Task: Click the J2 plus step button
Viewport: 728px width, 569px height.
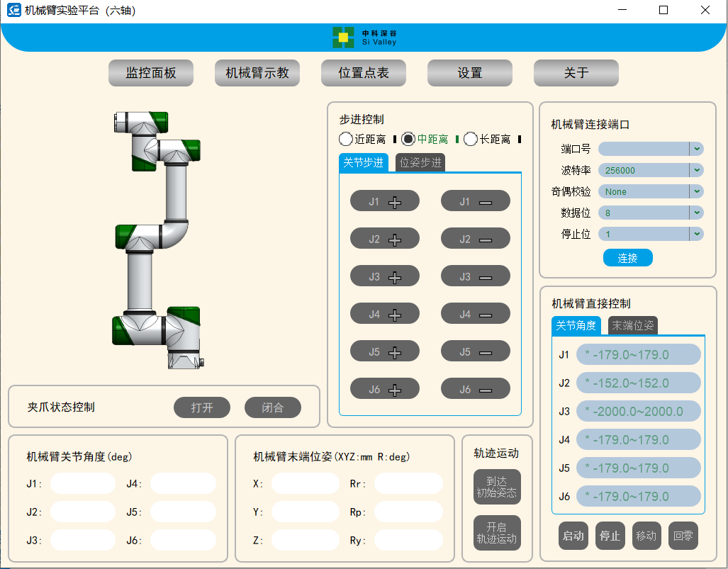Action: pos(384,239)
